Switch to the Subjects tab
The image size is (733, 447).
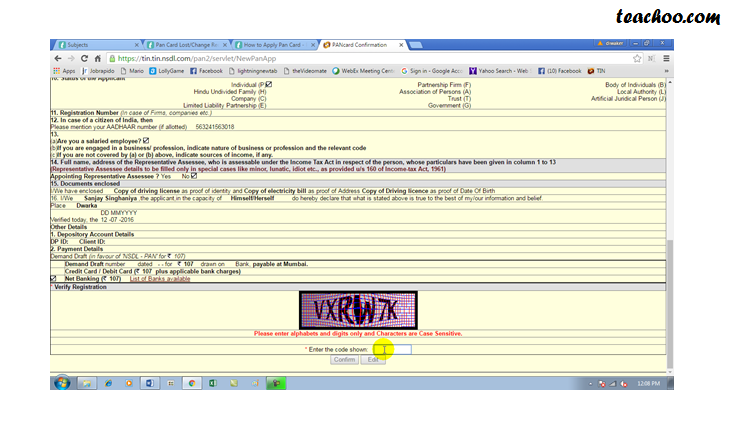point(96,45)
